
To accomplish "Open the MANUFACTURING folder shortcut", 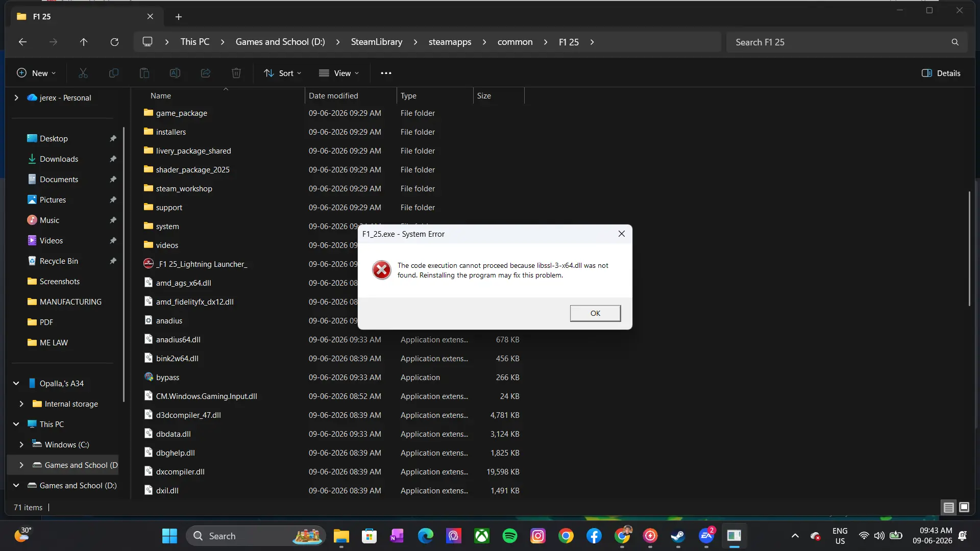I will coord(70,302).
